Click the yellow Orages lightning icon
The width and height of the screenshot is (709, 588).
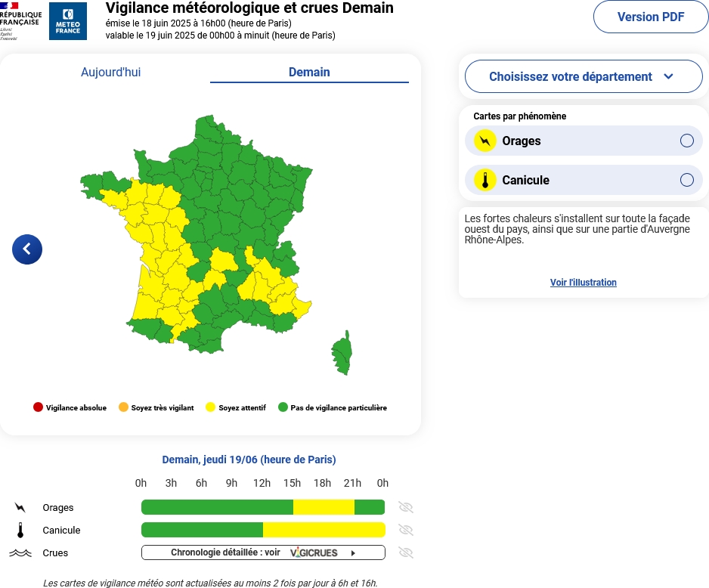coord(485,141)
